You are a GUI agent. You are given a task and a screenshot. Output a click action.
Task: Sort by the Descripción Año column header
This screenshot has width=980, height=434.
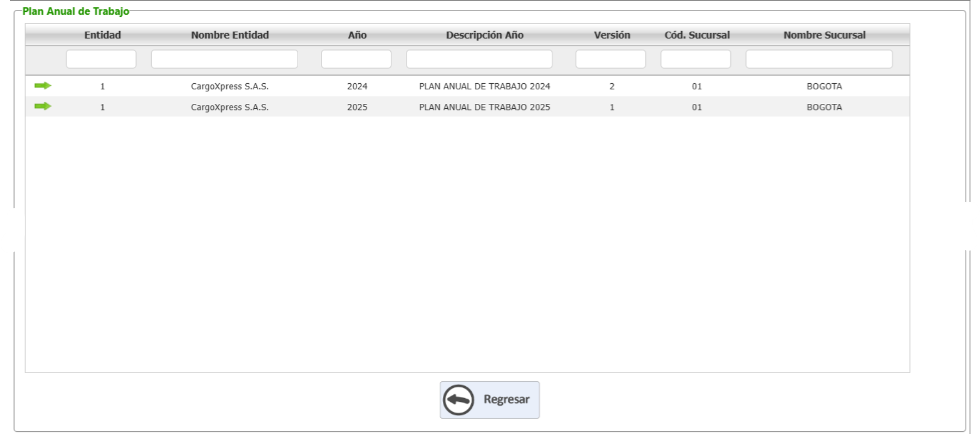485,35
